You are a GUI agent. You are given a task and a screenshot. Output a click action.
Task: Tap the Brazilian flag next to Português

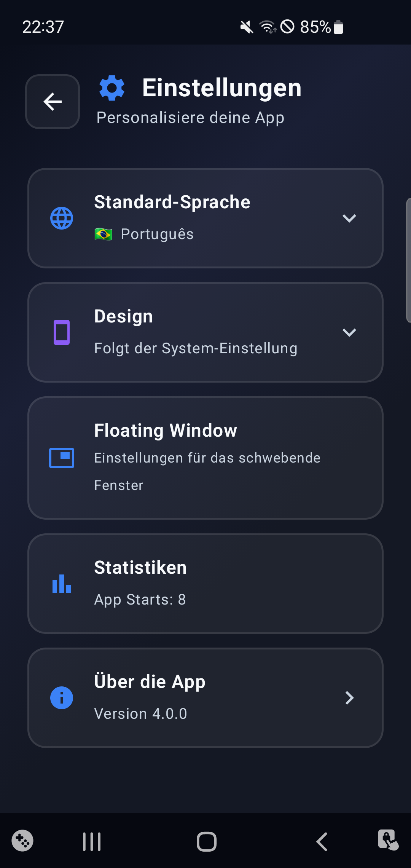coord(103,234)
